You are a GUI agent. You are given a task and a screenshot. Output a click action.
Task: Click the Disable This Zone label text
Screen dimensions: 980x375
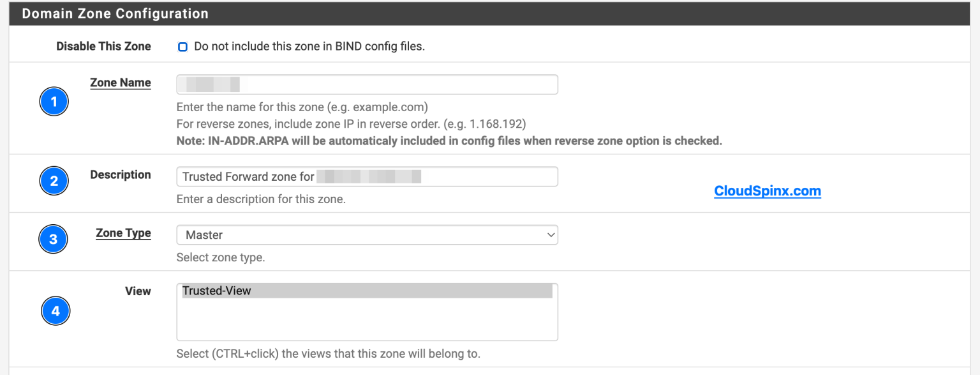click(x=103, y=46)
